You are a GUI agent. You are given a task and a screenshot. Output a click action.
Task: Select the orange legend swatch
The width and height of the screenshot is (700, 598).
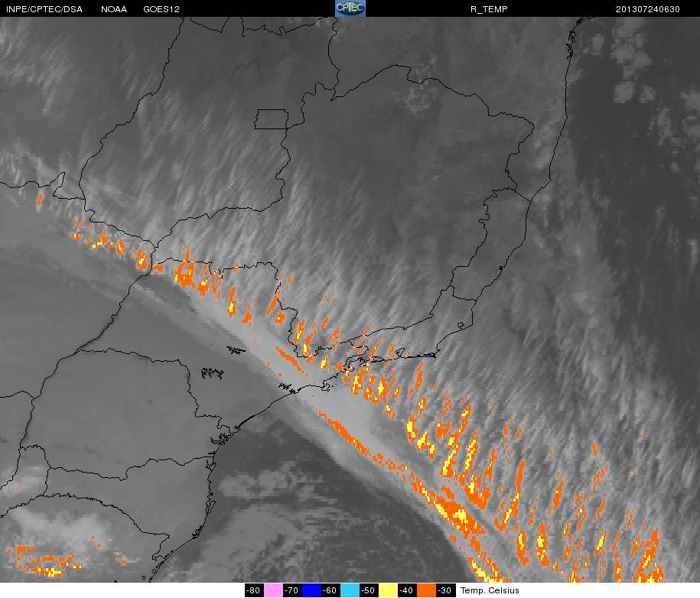click(426, 590)
